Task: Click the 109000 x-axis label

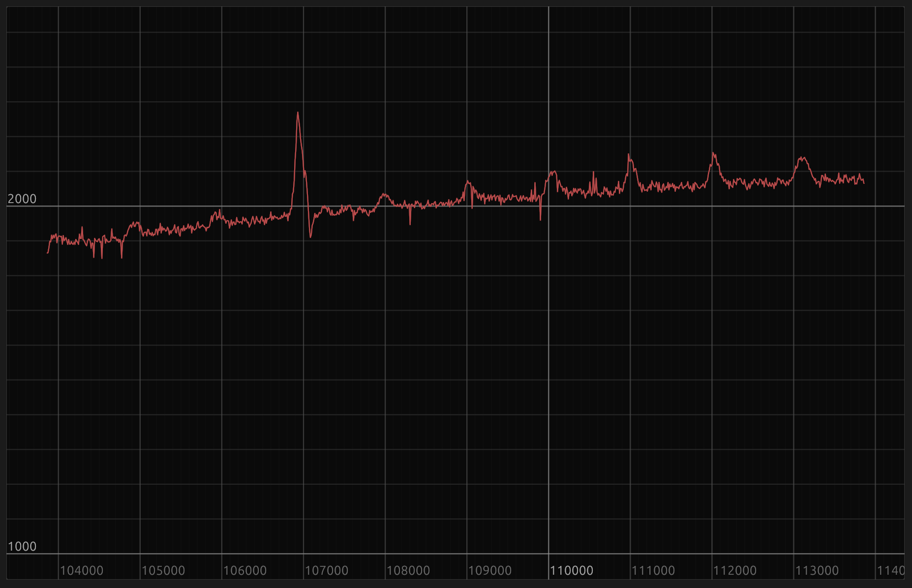Action: 490,571
